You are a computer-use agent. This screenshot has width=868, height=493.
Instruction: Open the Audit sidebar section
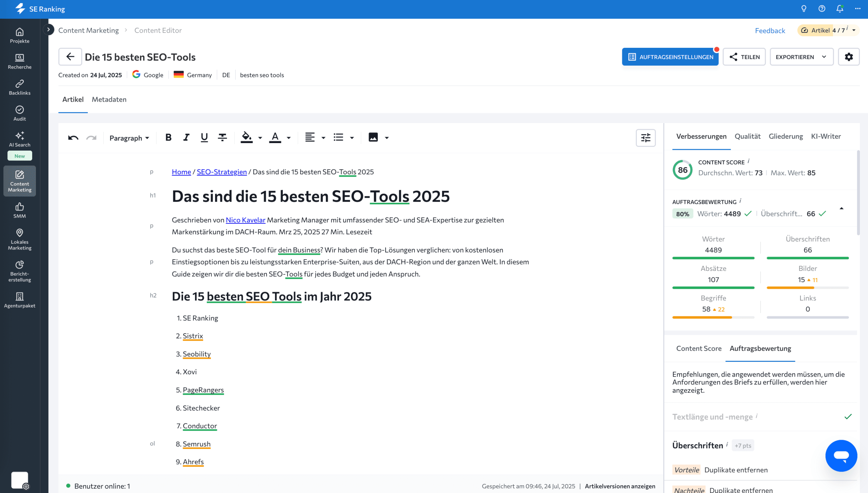(20, 113)
